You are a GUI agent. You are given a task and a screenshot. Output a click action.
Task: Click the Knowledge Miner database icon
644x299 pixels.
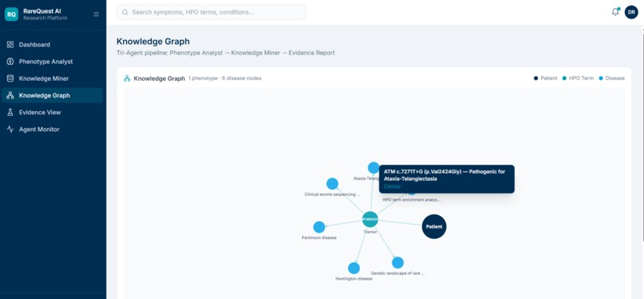coord(10,78)
